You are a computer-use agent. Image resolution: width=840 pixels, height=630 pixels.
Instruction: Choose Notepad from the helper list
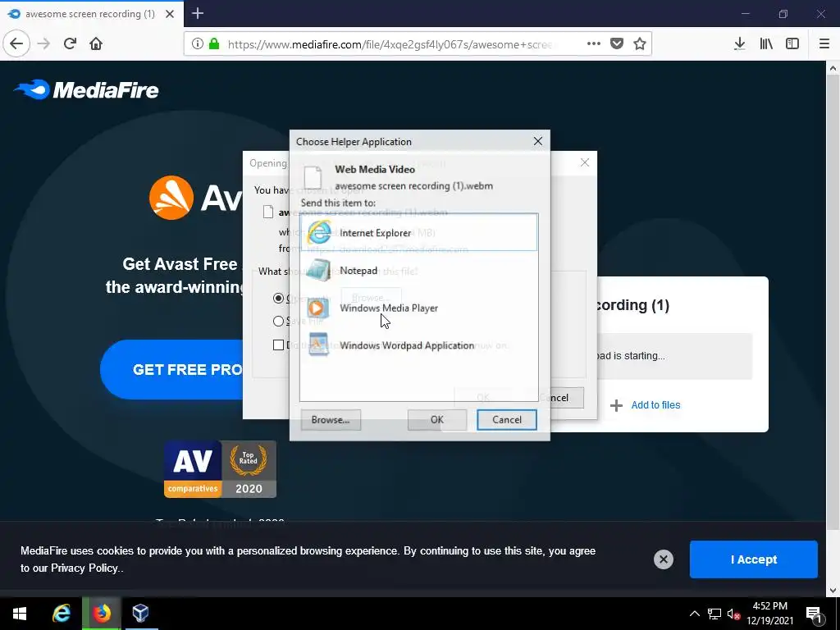tap(418, 271)
